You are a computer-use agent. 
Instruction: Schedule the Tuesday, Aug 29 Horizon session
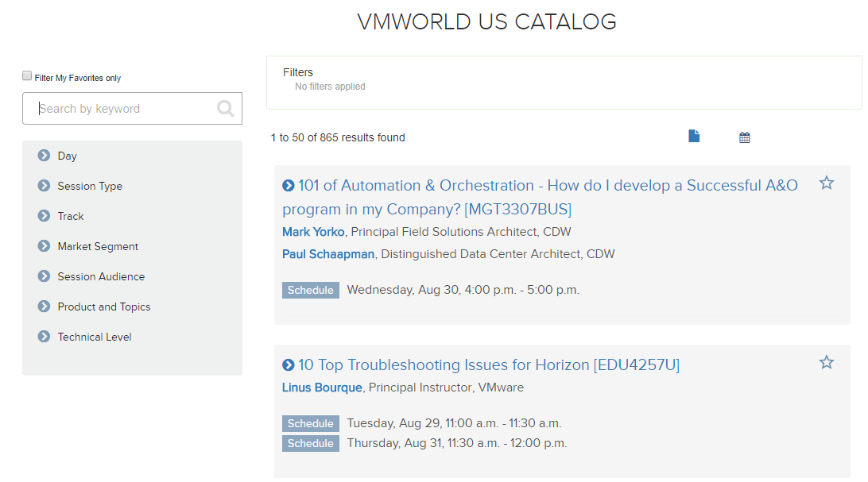pyautogui.click(x=311, y=424)
